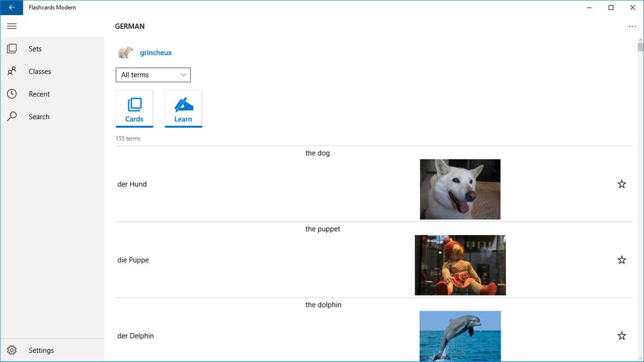Click the dog photo thumbnail
Screen dimensions: 644x362
(x=460, y=189)
